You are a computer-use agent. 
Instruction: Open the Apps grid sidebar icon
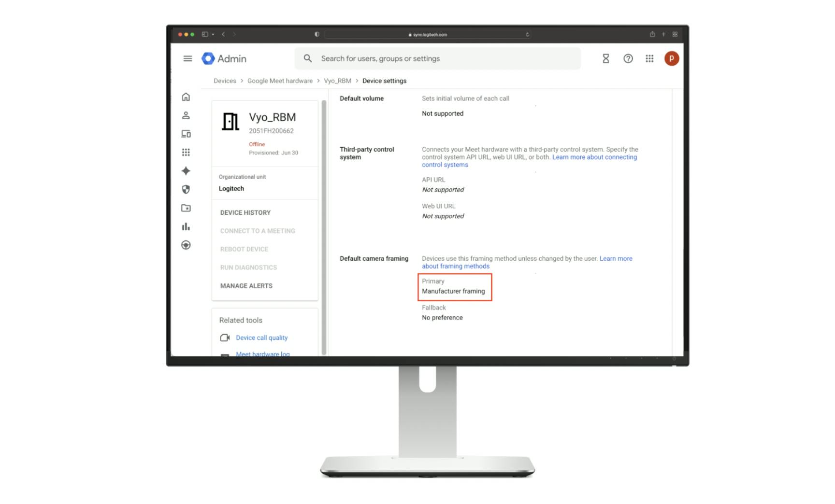click(x=186, y=152)
